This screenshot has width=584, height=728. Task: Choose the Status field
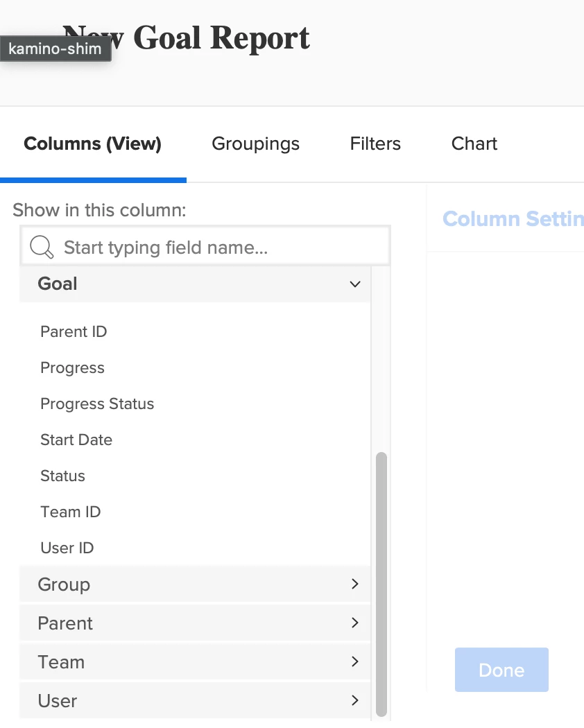point(62,476)
